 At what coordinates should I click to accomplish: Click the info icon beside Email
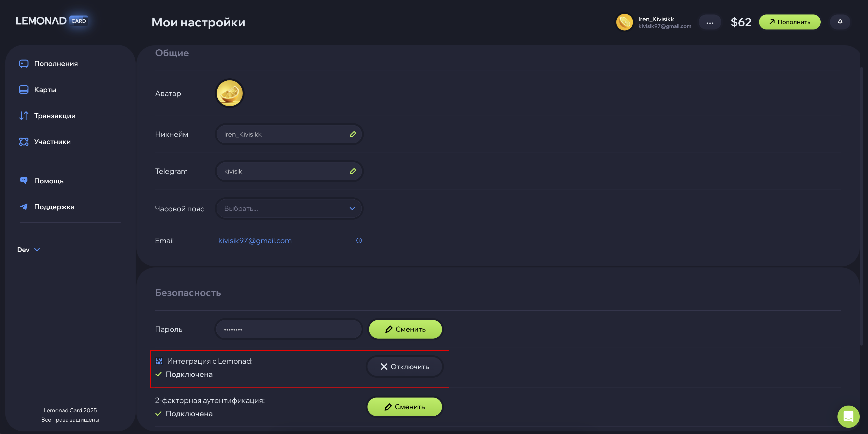click(359, 240)
